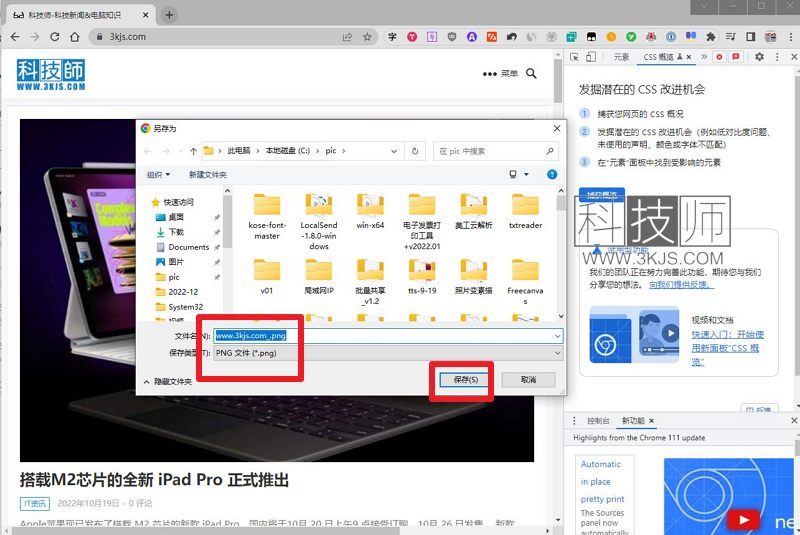Reload the 3kjs.com page
The image size is (800, 535).
click(55, 37)
